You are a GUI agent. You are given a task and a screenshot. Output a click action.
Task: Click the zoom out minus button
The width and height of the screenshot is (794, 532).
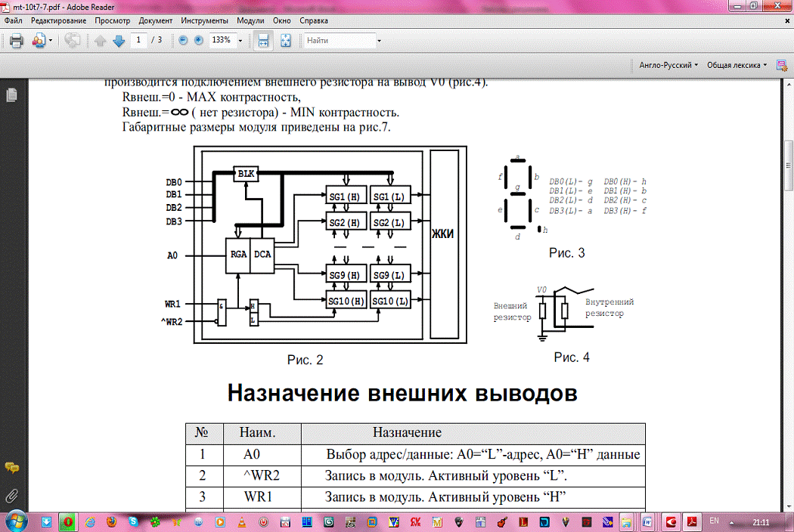183,40
